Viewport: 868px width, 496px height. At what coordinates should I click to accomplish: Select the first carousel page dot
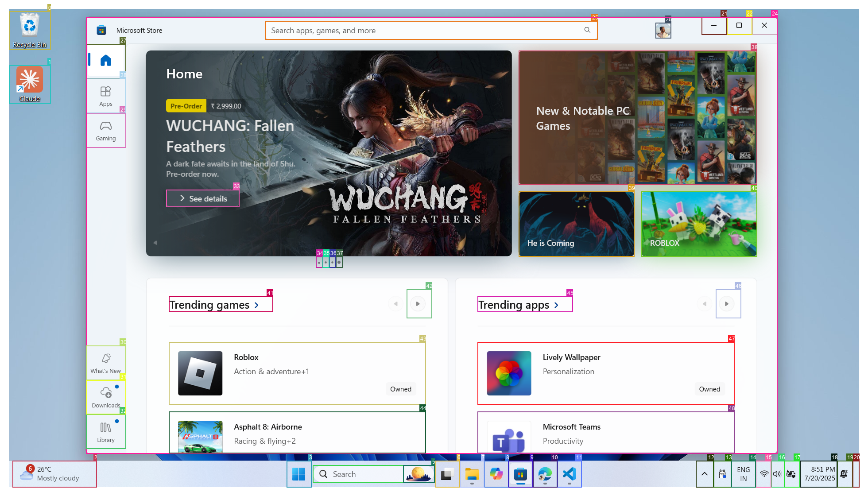pyautogui.click(x=319, y=262)
